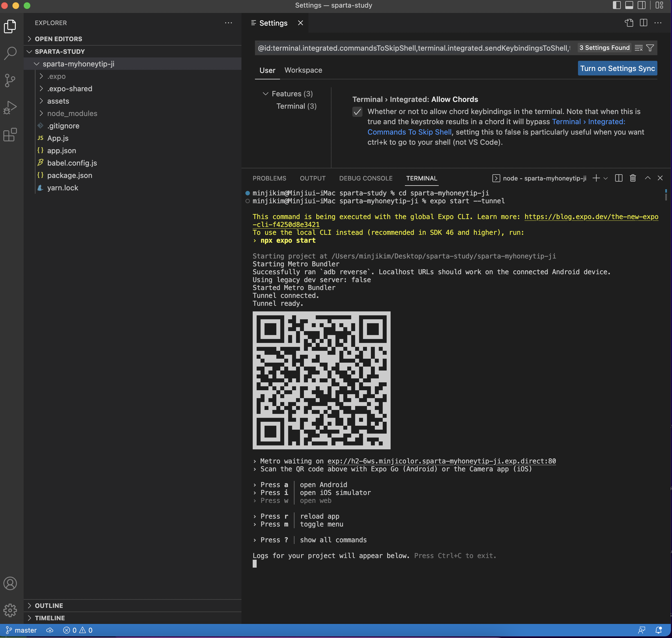Screen dimensions: 672x638
Task: Expand the Open Editors section
Action: pyautogui.click(x=133, y=39)
